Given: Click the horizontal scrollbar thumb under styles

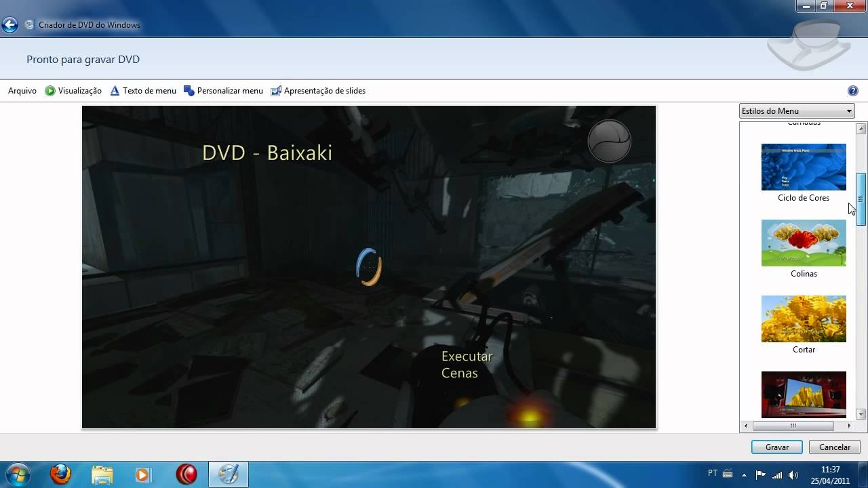Looking at the screenshot, I should click(793, 426).
